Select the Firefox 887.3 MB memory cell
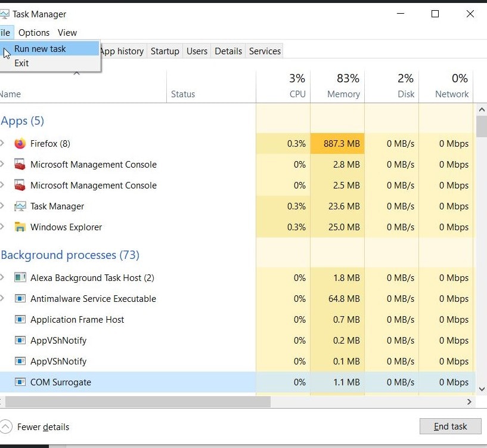Screen dimensions: 487x448 pos(337,144)
